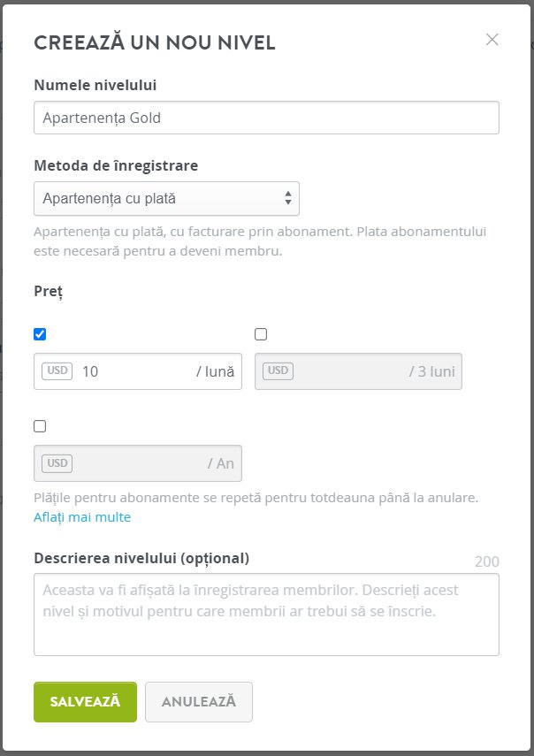Enable the 3 luni price checkbox

click(x=261, y=334)
